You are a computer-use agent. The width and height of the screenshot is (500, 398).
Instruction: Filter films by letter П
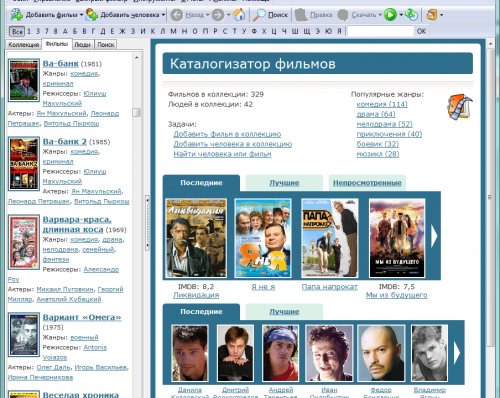tap(205, 31)
